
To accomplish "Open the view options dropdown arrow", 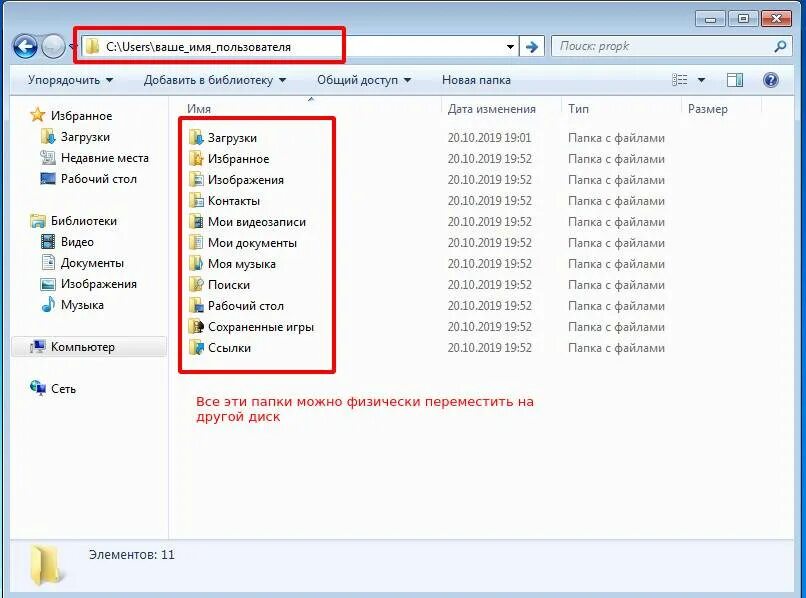I will click(x=701, y=80).
